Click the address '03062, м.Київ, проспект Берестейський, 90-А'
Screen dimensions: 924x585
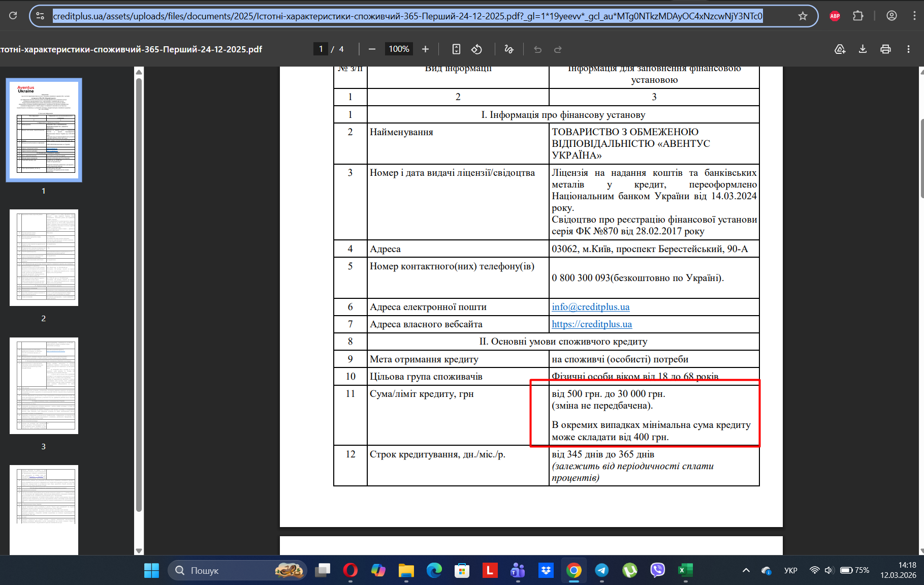coord(650,249)
